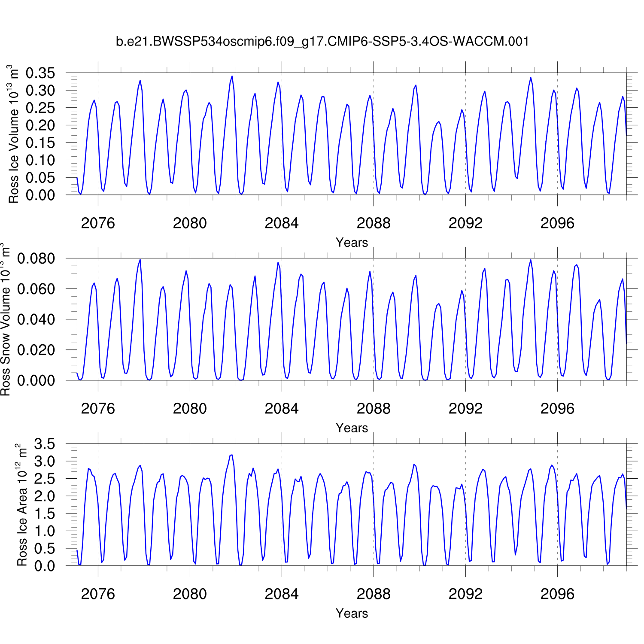This screenshot has width=644, height=644.
Task: Click the Ross Snow Volume y-axis label
Action: [5, 320]
